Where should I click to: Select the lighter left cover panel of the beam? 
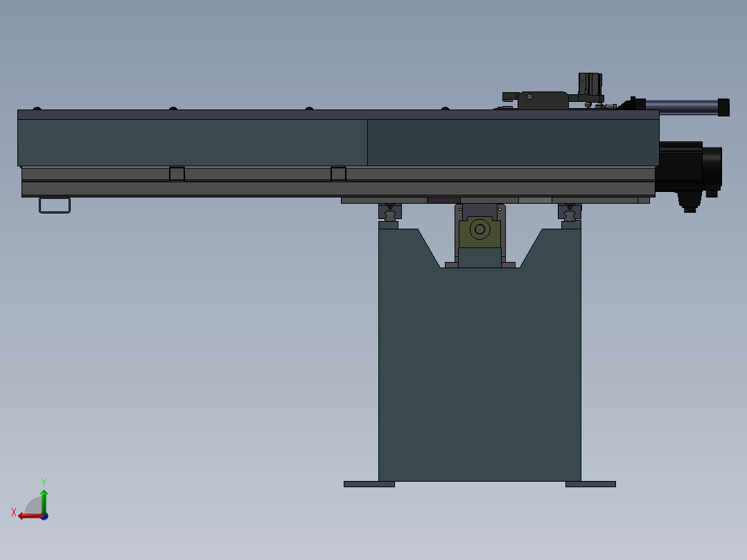point(193,143)
